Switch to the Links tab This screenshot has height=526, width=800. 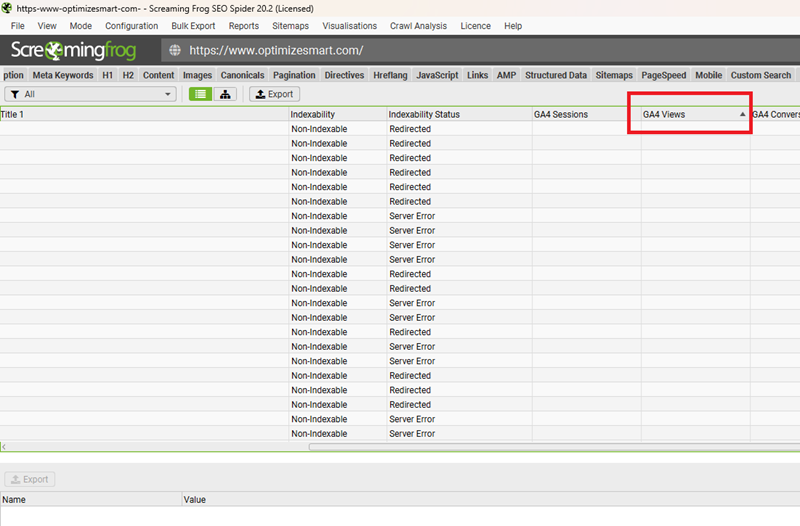click(478, 75)
